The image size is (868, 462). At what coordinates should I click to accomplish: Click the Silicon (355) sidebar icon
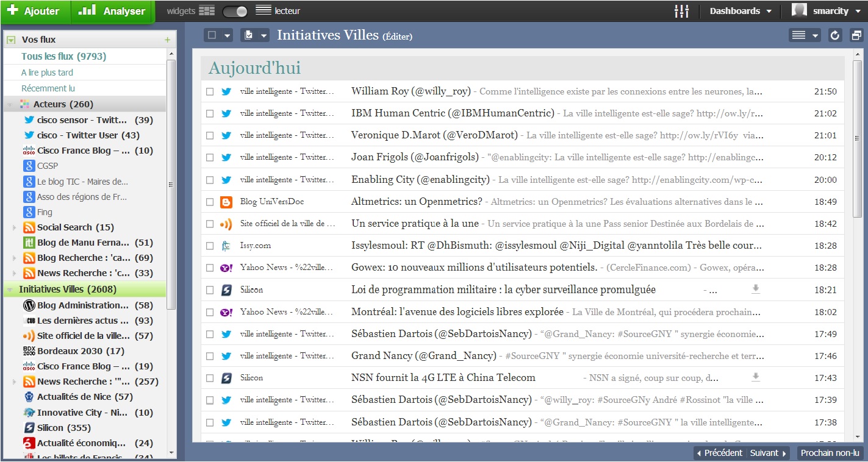pyautogui.click(x=29, y=428)
